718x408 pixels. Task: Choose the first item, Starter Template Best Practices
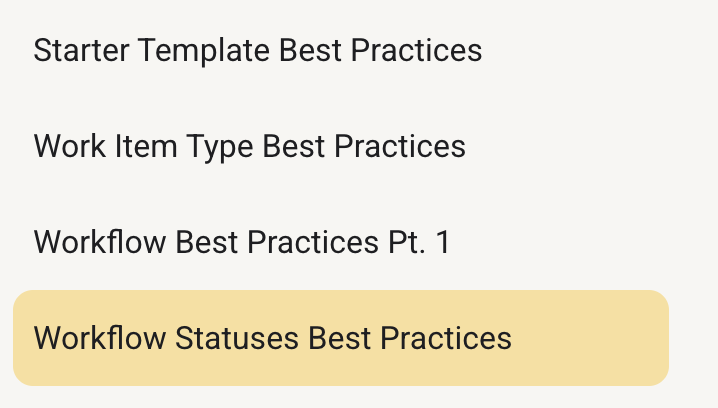click(258, 50)
